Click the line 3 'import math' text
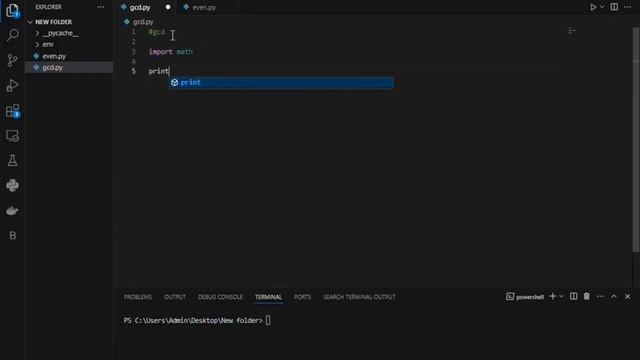640x360 pixels. coord(171,52)
